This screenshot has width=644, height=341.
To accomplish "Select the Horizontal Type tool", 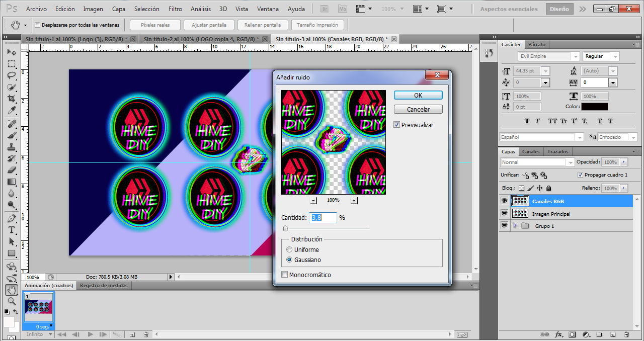I will 12,230.
